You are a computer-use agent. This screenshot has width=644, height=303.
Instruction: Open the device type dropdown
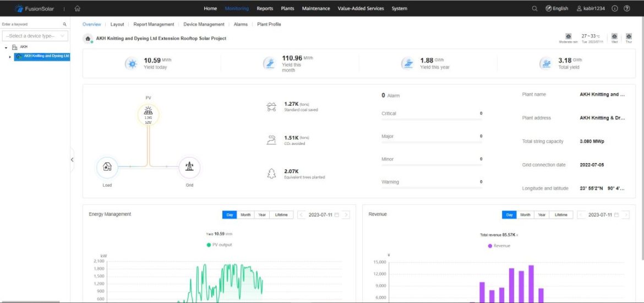coord(35,36)
